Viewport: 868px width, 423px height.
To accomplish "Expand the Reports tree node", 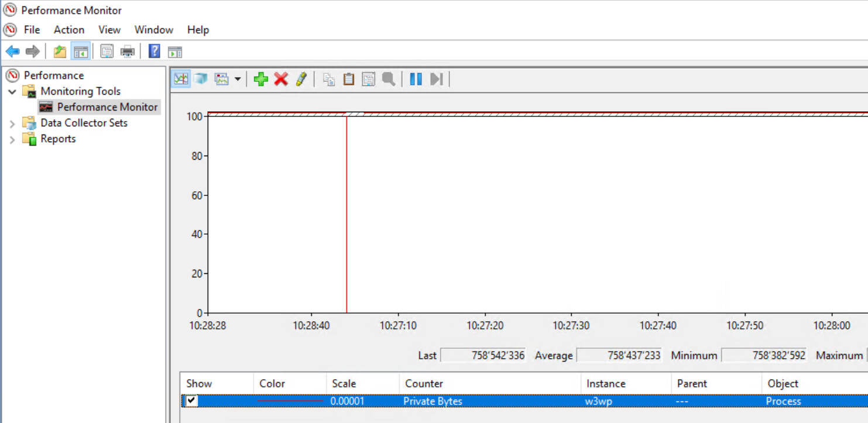I will point(12,139).
